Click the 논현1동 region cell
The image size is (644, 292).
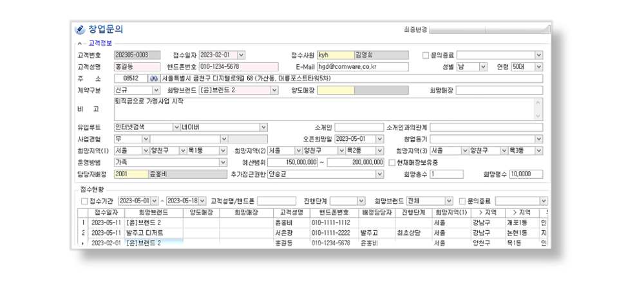point(522,233)
